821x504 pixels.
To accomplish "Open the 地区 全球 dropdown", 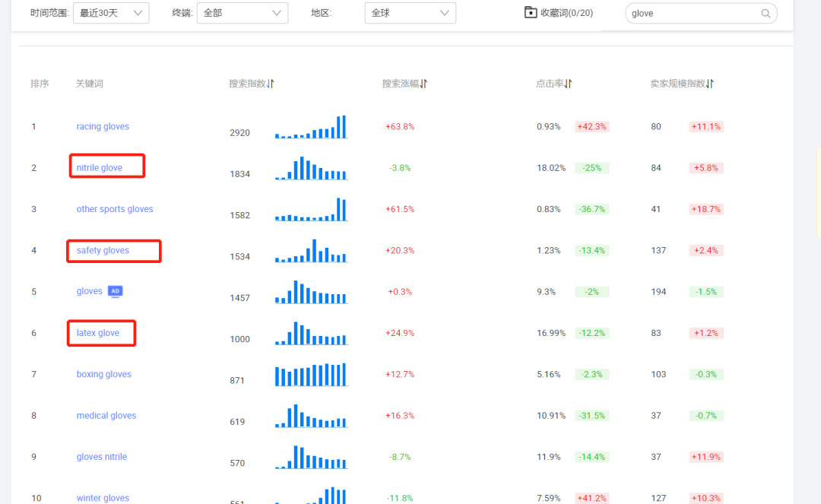I will coord(410,13).
